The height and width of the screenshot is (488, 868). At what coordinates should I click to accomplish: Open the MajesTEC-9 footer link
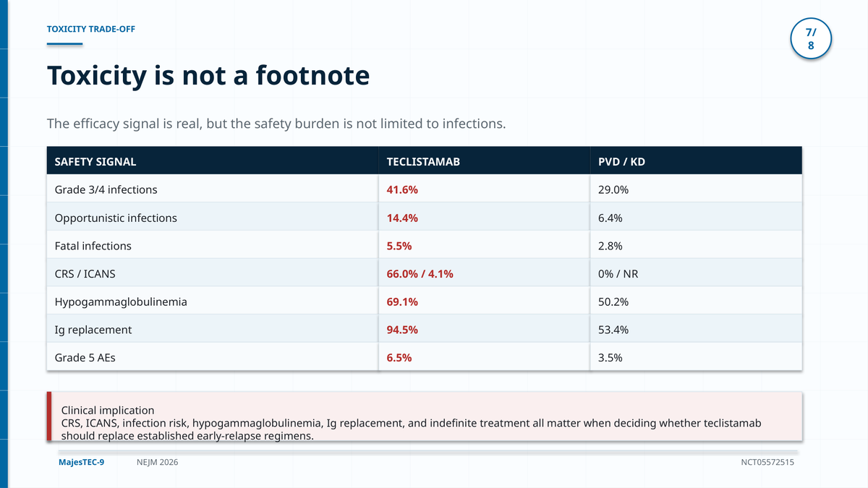(81, 462)
